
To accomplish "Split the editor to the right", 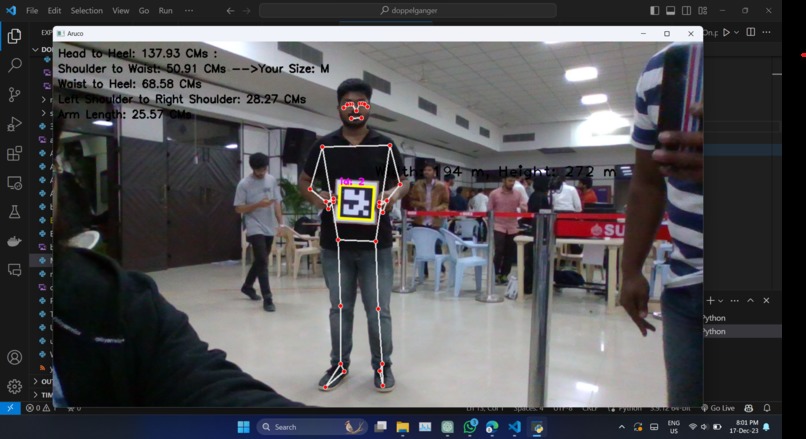I will point(751,32).
